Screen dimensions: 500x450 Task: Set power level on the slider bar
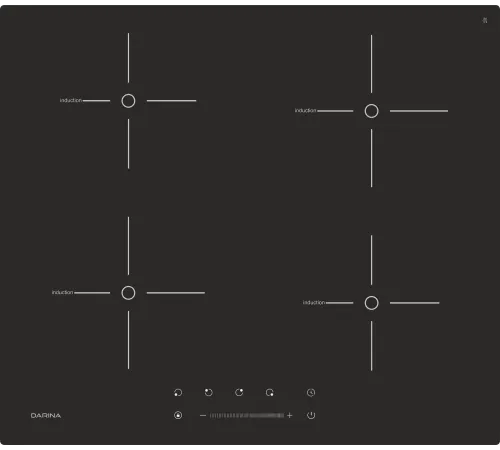[247, 415]
